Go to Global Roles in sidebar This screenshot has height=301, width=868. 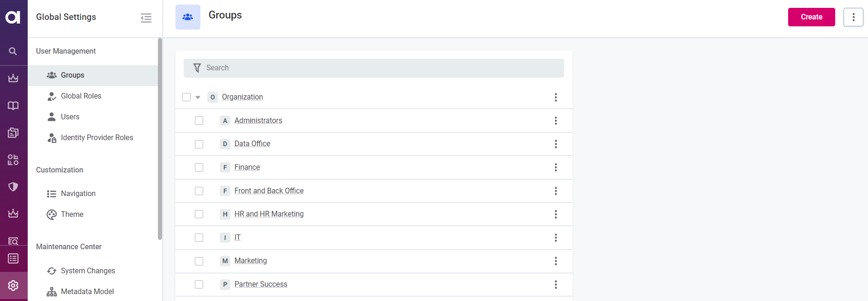pos(81,96)
